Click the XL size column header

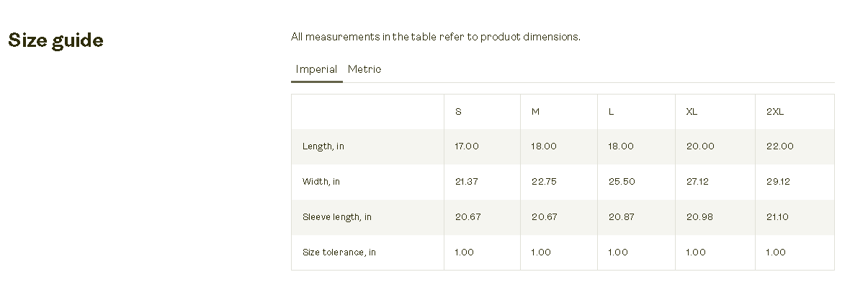coord(692,112)
